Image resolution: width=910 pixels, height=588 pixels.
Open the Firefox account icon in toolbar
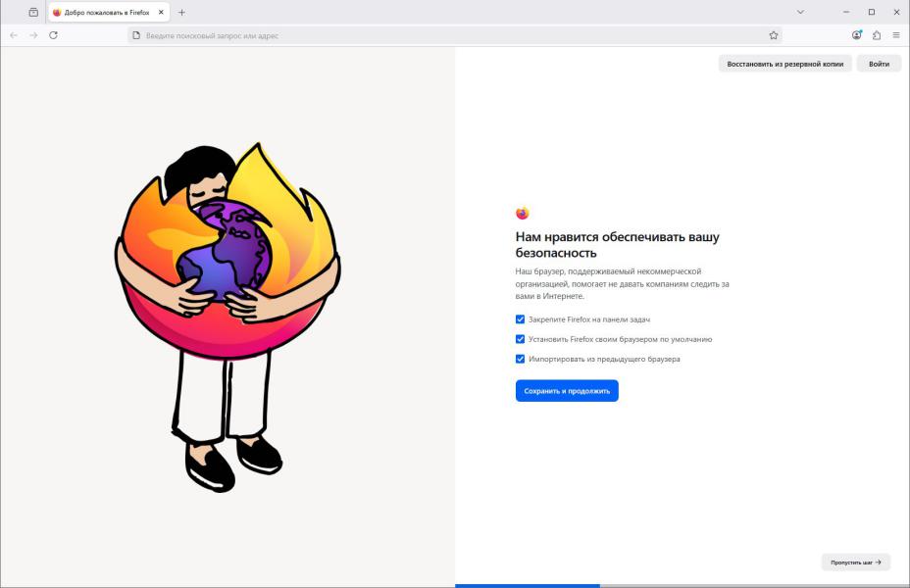pyautogui.click(x=856, y=35)
